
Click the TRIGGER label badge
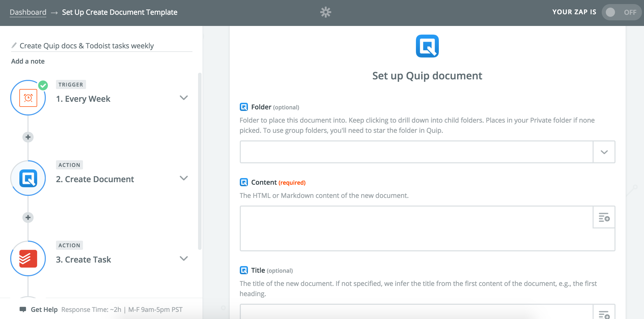click(71, 84)
